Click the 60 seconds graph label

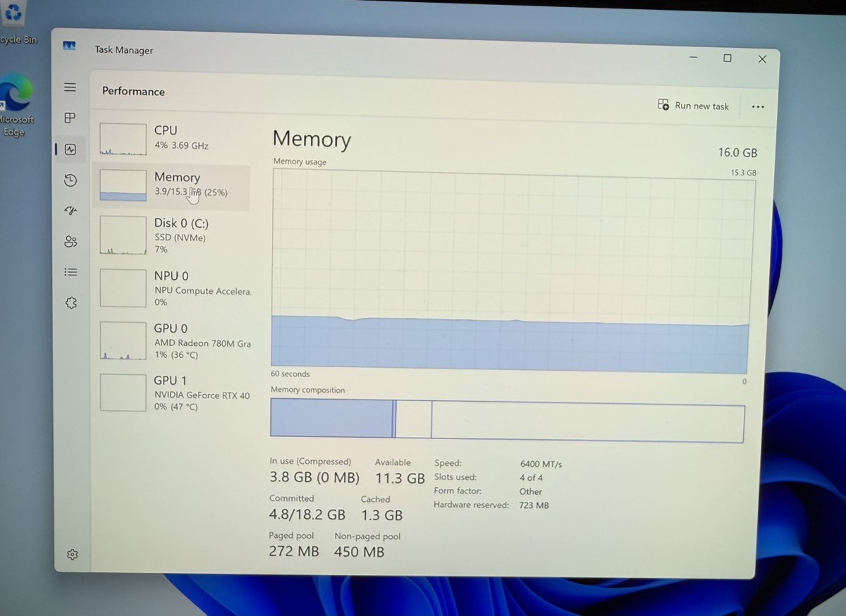coord(290,374)
